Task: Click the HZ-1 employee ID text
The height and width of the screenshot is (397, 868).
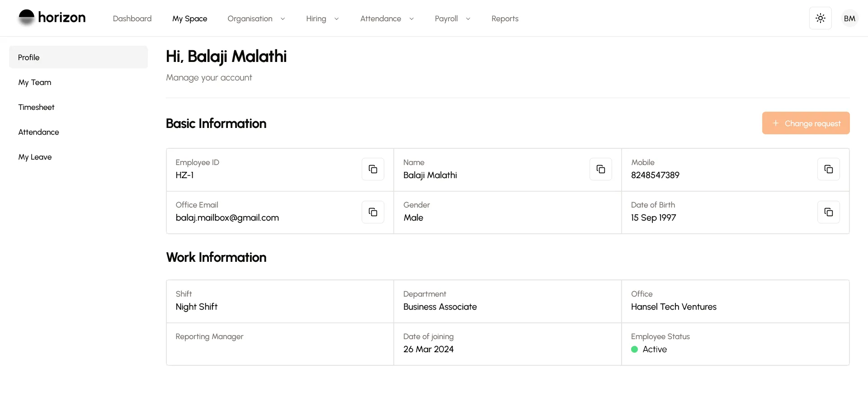Action: 184,175
